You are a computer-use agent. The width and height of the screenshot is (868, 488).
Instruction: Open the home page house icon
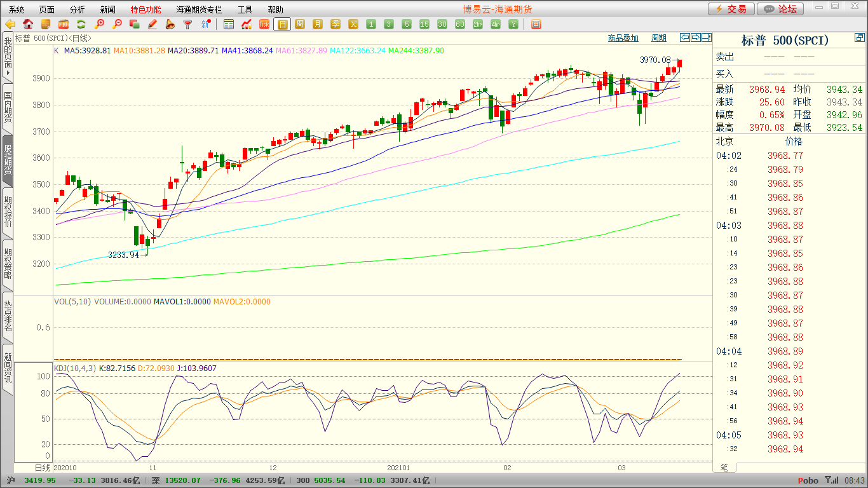pyautogui.click(x=28, y=24)
